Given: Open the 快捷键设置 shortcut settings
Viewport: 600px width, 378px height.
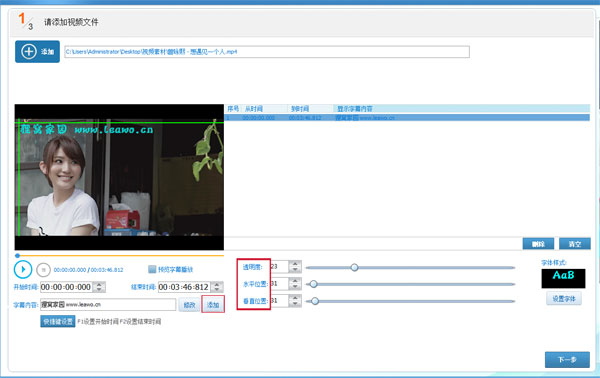Looking at the screenshot, I should (58, 321).
